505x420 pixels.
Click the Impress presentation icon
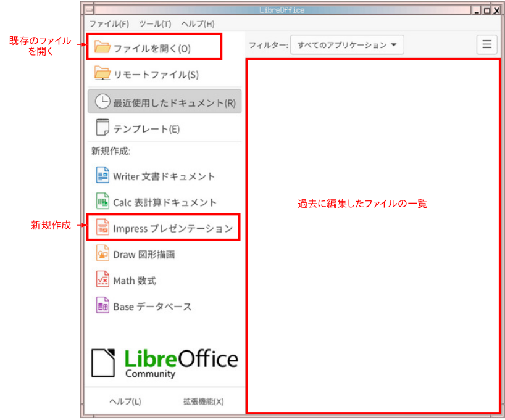102,227
